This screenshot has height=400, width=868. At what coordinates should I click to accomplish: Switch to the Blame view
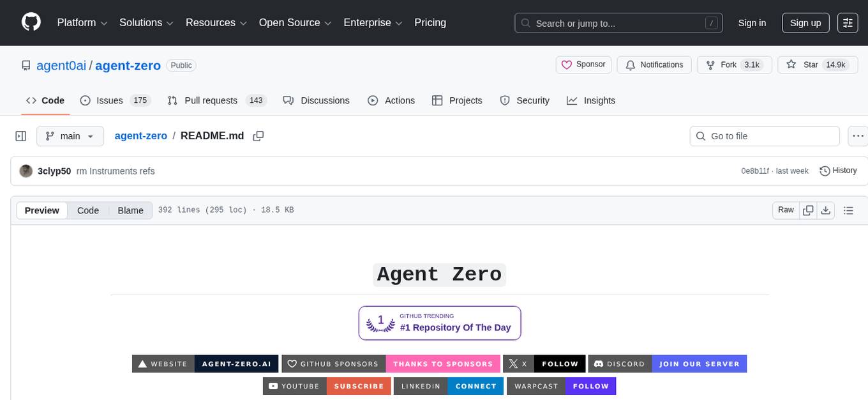click(130, 210)
